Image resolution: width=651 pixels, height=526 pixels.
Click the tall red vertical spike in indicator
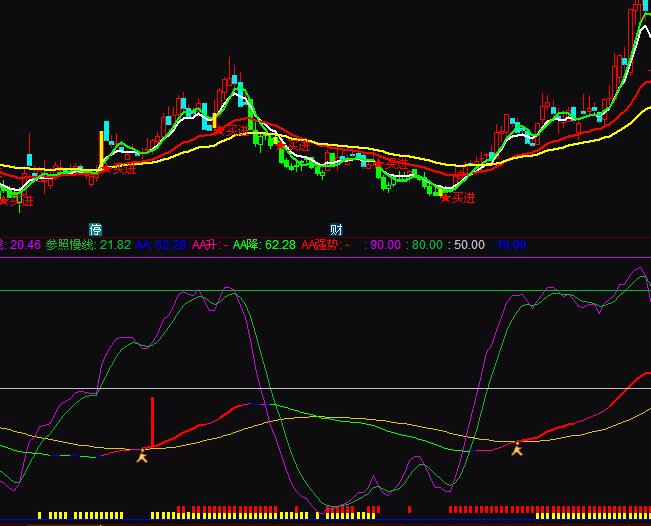152,420
